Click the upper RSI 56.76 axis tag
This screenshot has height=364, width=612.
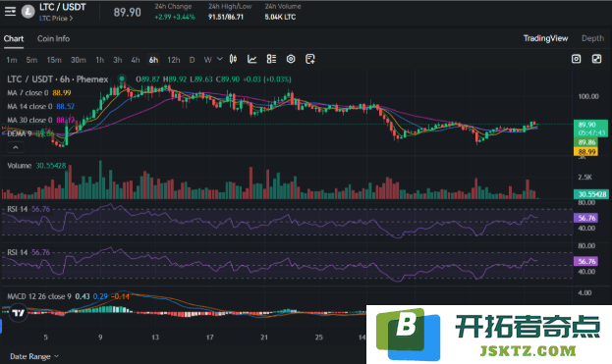pos(586,218)
